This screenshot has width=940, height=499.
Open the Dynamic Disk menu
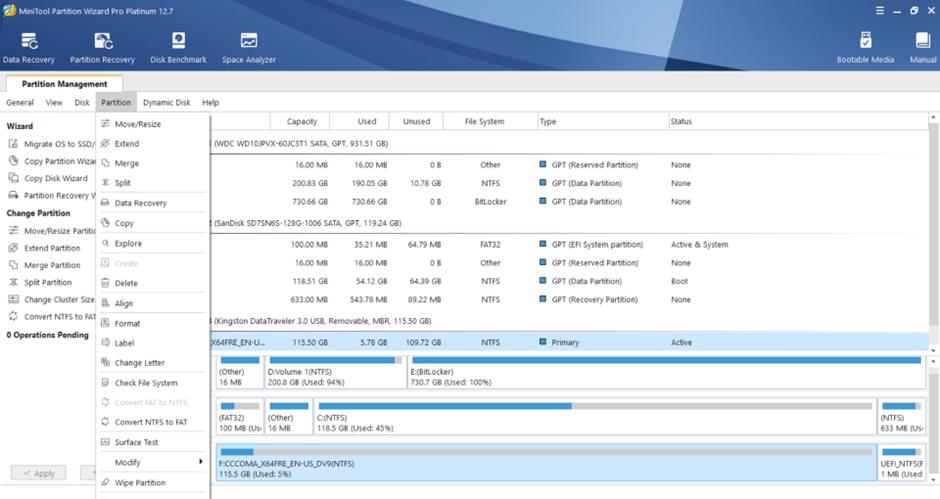[x=166, y=102]
